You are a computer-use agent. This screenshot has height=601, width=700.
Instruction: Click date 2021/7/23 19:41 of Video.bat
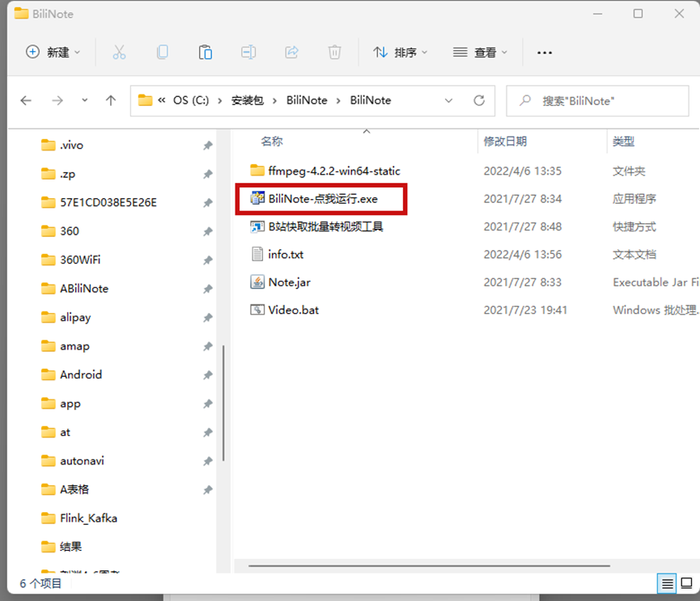pos(525,310)
